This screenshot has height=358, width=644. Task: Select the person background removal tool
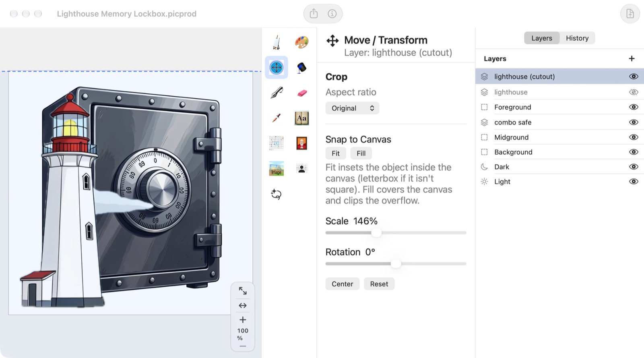tap(301, 168)
